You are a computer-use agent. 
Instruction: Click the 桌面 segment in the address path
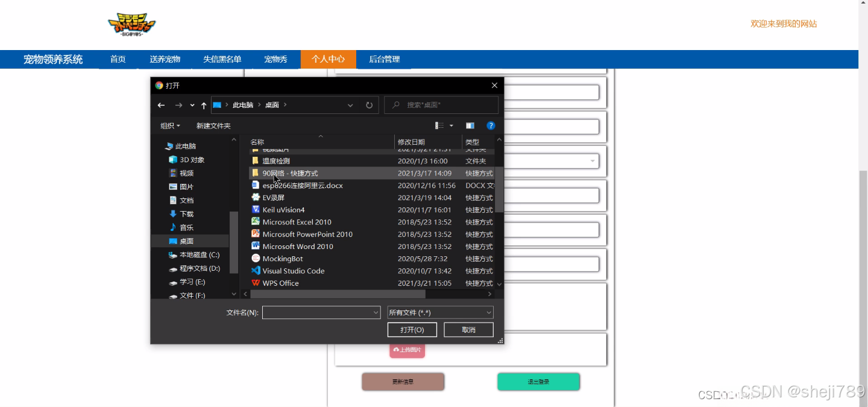click(272, 105)
